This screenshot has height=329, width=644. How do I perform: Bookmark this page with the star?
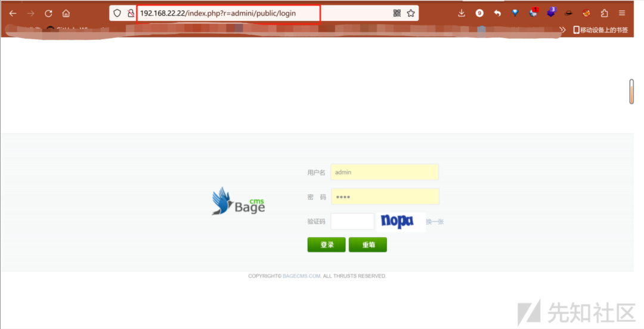pos(411,13)
